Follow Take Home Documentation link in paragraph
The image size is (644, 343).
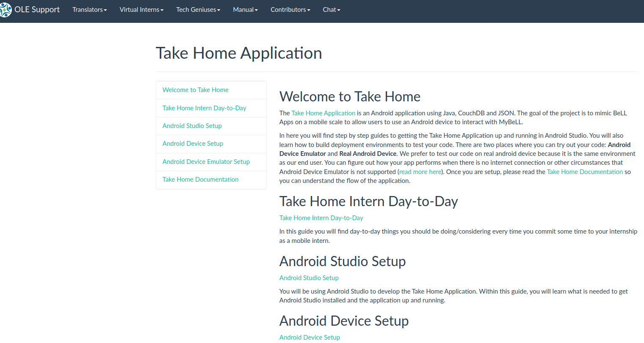tap(585, 172)
